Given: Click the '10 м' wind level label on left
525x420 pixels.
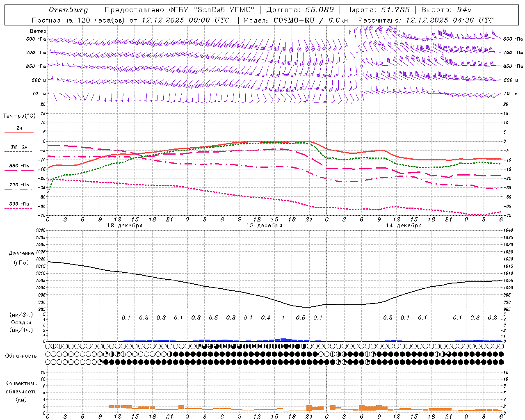Looking at the screenshot, I should click(39, 94).
